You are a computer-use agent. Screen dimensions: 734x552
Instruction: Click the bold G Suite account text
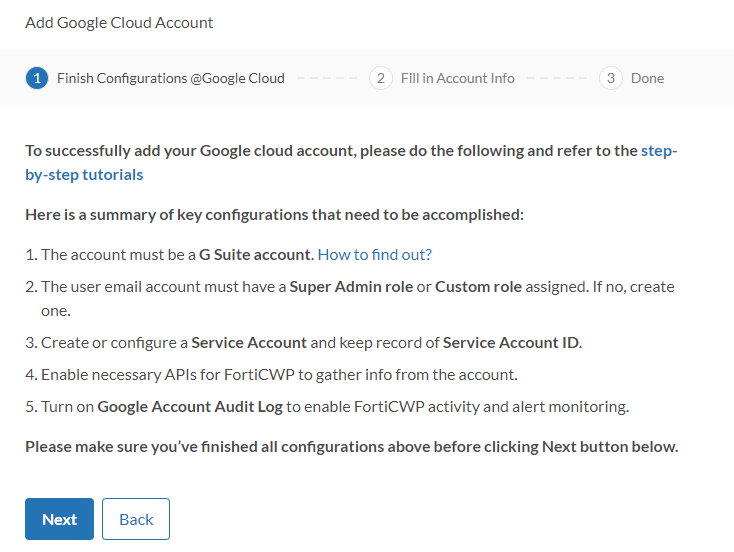pyautogui.click(x=256, y=255)
